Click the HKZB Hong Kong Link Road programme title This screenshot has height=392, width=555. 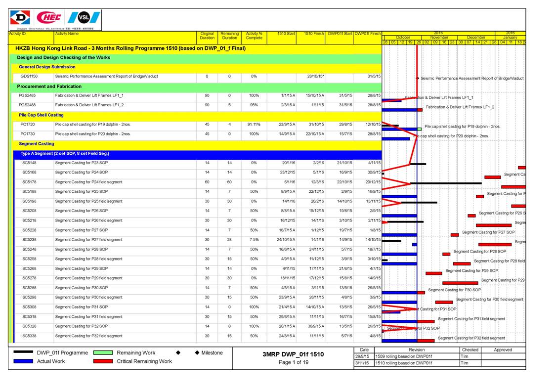pos(130,48)
